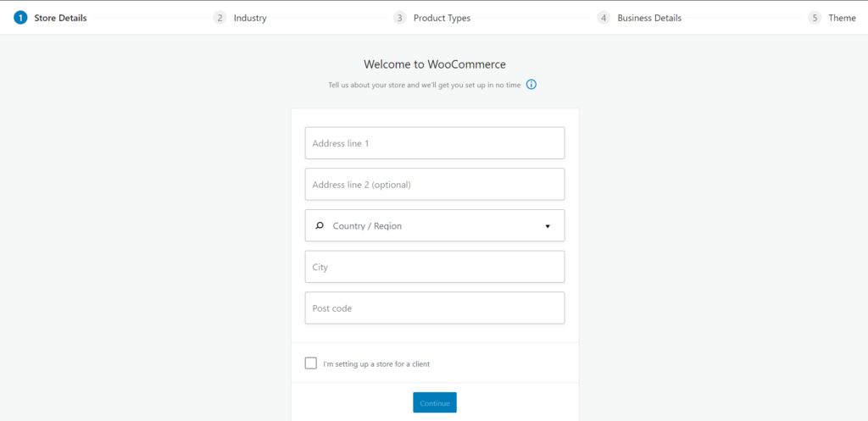The width and height of the screenshot is (868, 421).
Task: Click the 'I'm setting up a store for a client' label
Action: click(376, 364)
